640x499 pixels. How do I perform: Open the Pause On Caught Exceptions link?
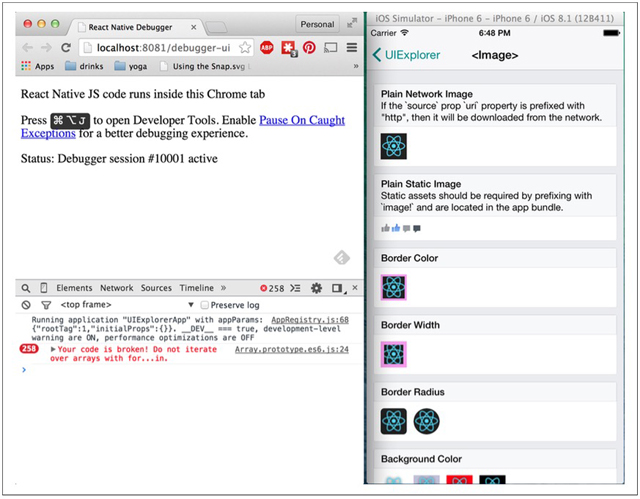click(302, 120)
